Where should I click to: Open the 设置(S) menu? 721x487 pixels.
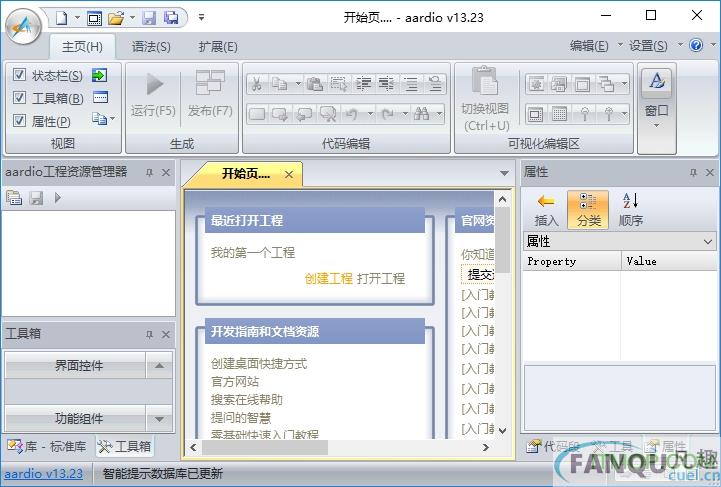(648, 46)
